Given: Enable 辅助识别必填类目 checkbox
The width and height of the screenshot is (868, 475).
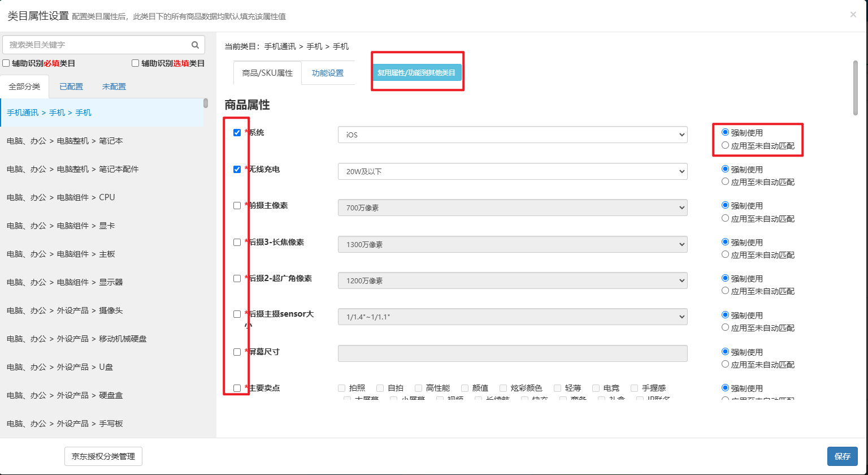Looking at the screenshot, I should (x=6, y=63).
